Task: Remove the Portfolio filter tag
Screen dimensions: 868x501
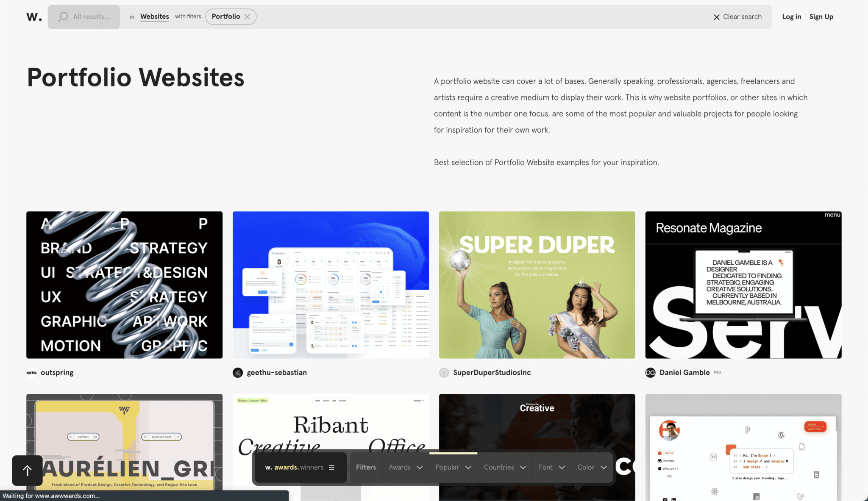Action: click(248, 17)
